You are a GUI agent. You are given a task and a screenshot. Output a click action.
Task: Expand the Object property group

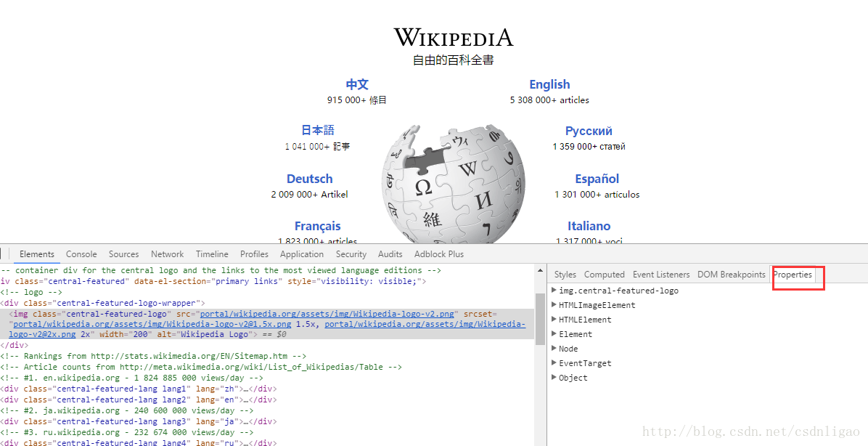point(554,377)
